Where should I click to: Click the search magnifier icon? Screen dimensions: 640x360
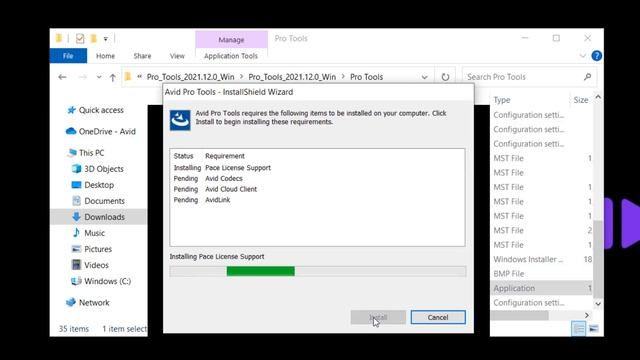tap(587, 77)
